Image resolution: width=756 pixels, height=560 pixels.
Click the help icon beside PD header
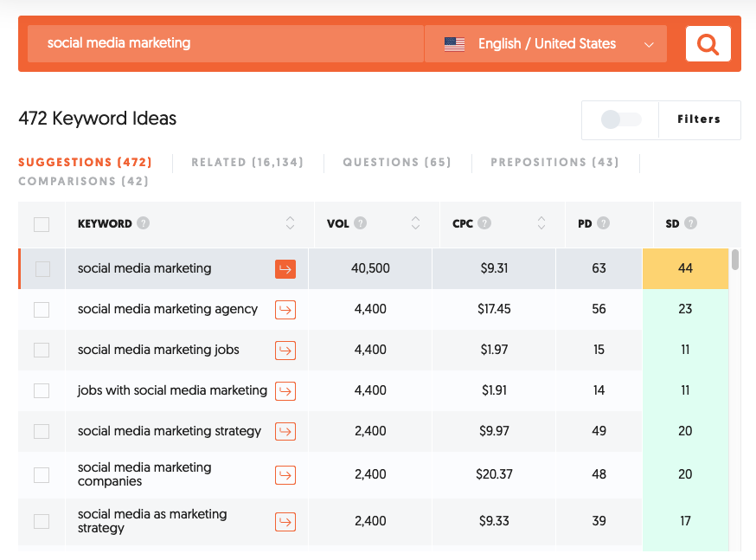[603, 223]
